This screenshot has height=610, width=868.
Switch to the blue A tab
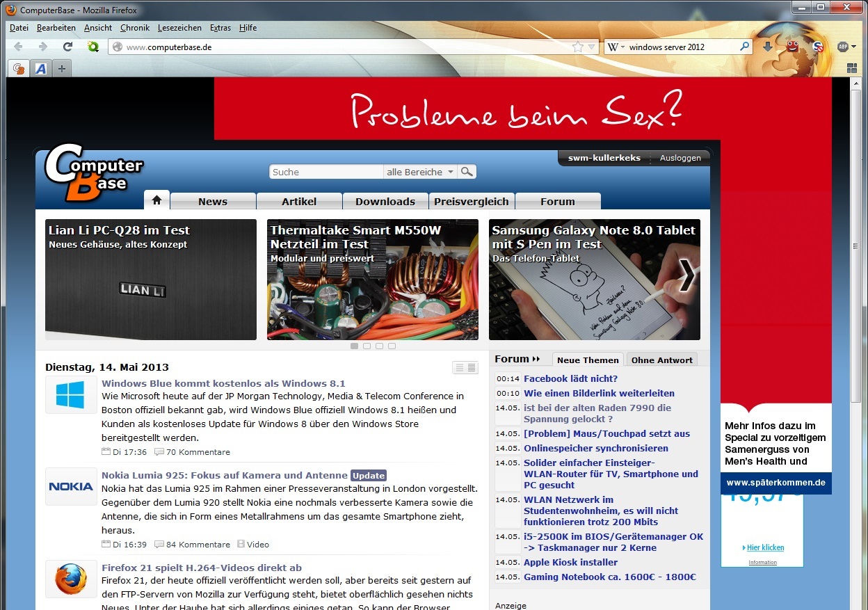pos(40,68)
